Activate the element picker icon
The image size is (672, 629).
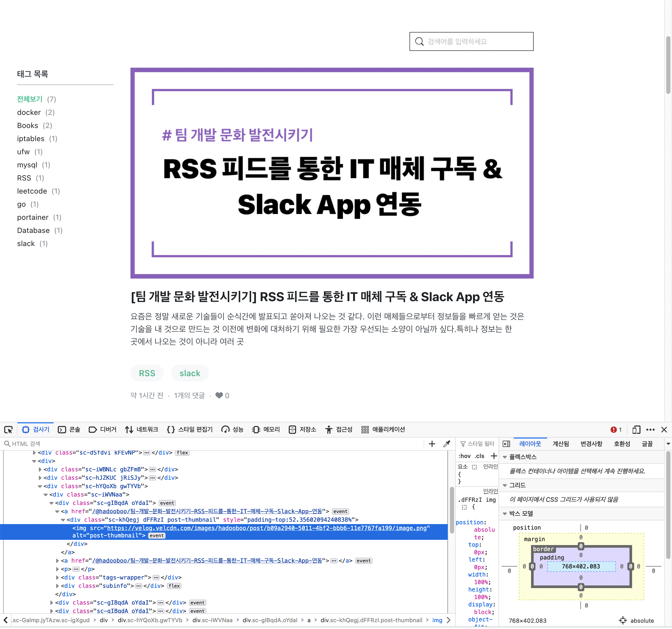[x=8, y=429]
